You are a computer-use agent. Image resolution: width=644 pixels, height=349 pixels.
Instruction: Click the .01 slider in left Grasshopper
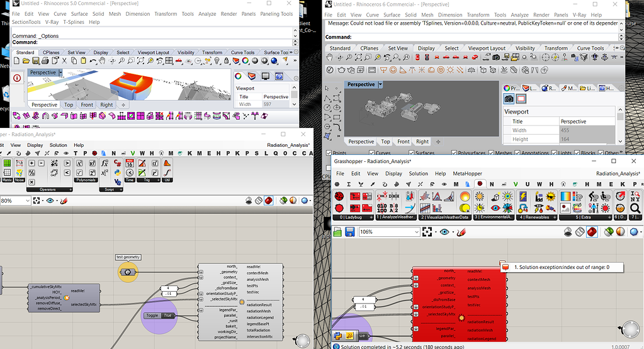(x=168, y=294)
